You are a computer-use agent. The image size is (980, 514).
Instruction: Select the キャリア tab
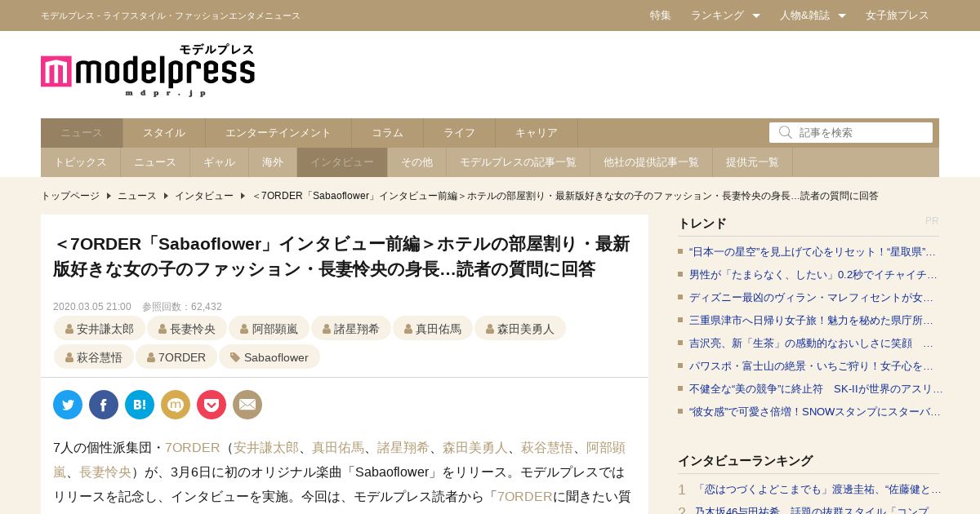pyautogui.click(x=537, y=133)
